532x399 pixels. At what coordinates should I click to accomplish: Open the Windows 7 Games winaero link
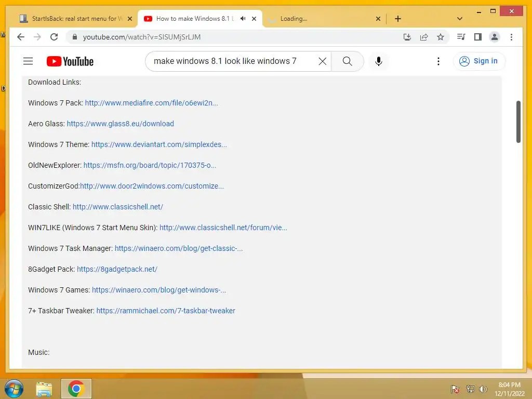(159, 290)
